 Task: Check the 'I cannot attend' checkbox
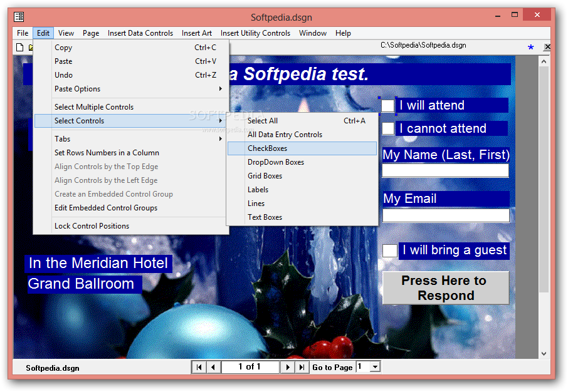388,128
